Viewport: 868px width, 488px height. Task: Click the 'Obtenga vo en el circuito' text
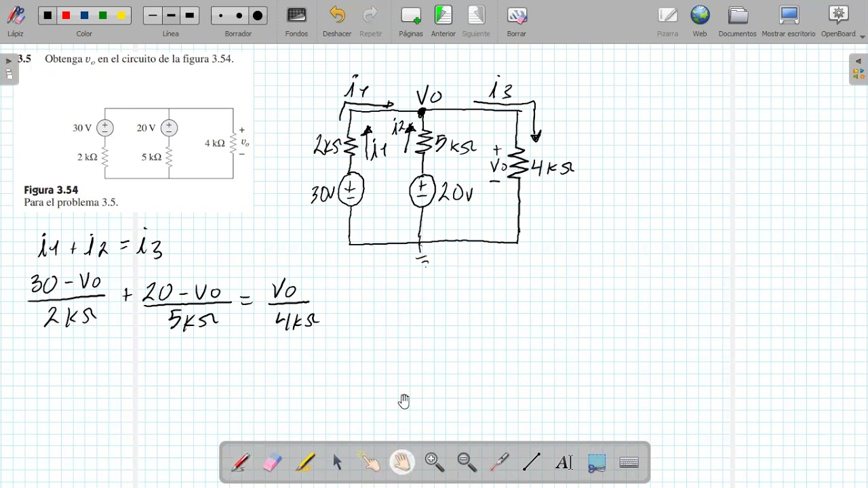[x=139, y=59]
